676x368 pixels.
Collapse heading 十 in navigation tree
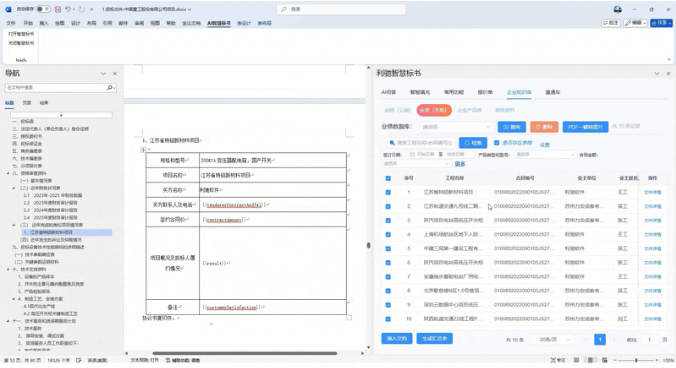coord(8,269)
